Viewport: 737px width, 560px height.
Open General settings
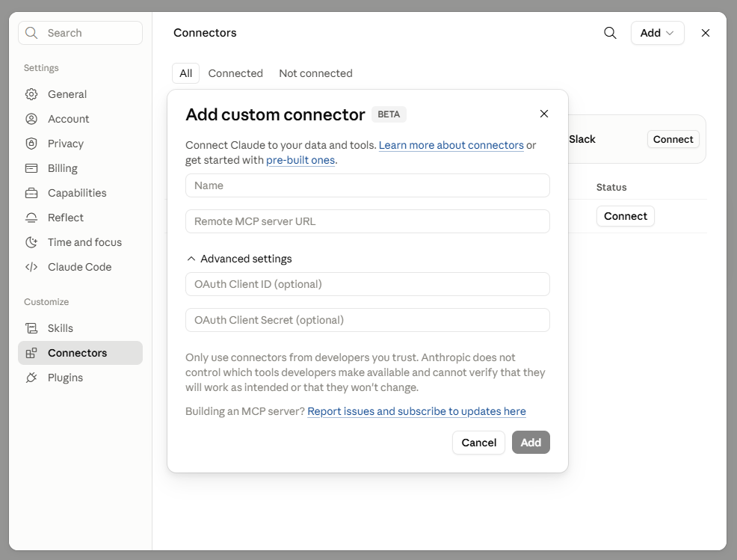[x=81, y=94]
